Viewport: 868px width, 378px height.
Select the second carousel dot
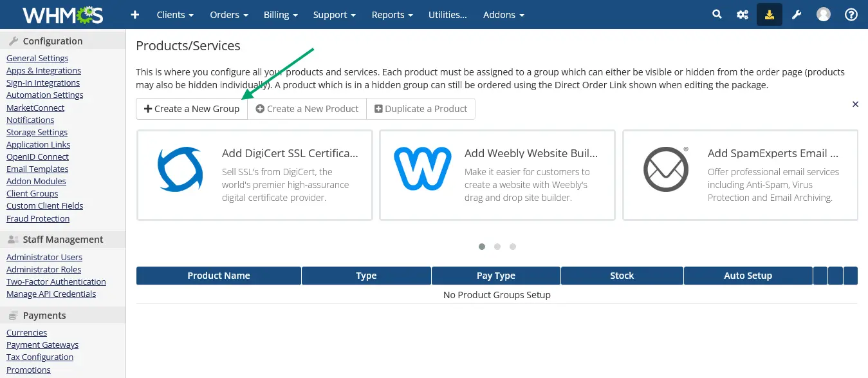497,247
